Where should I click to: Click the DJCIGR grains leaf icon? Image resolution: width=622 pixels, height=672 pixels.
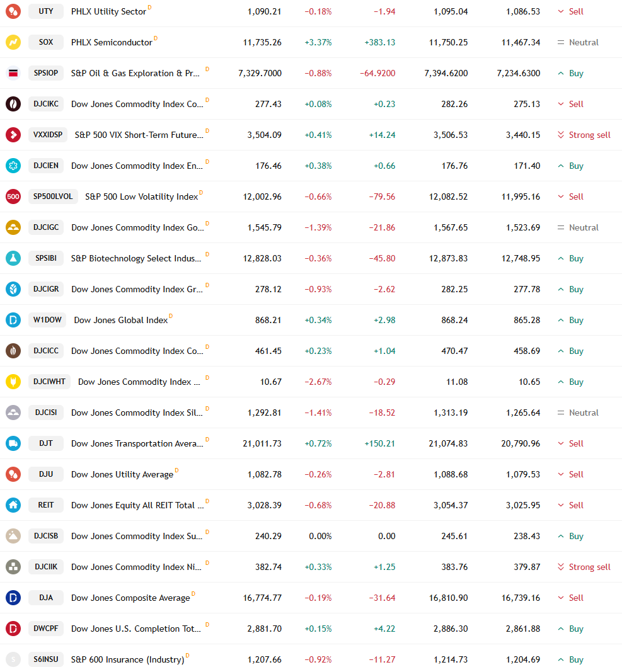point(13,289)
